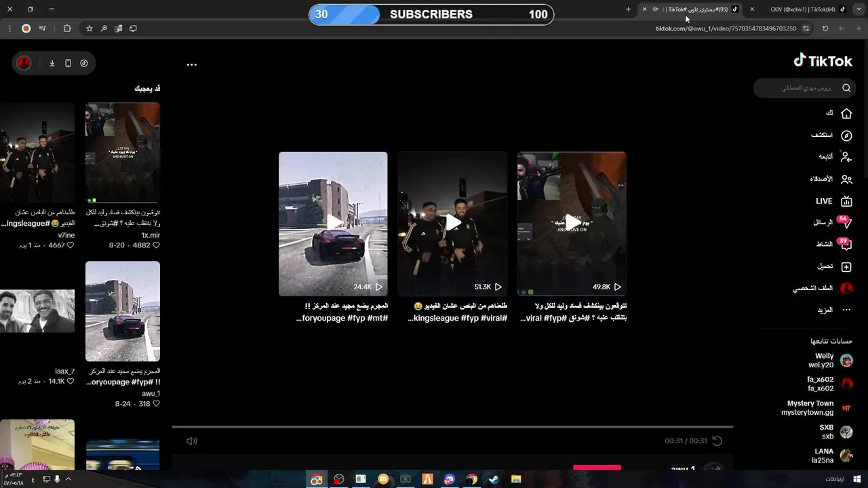Open the LANA la25na account
This screenshot has height=488, width=868.
point(832,456)
